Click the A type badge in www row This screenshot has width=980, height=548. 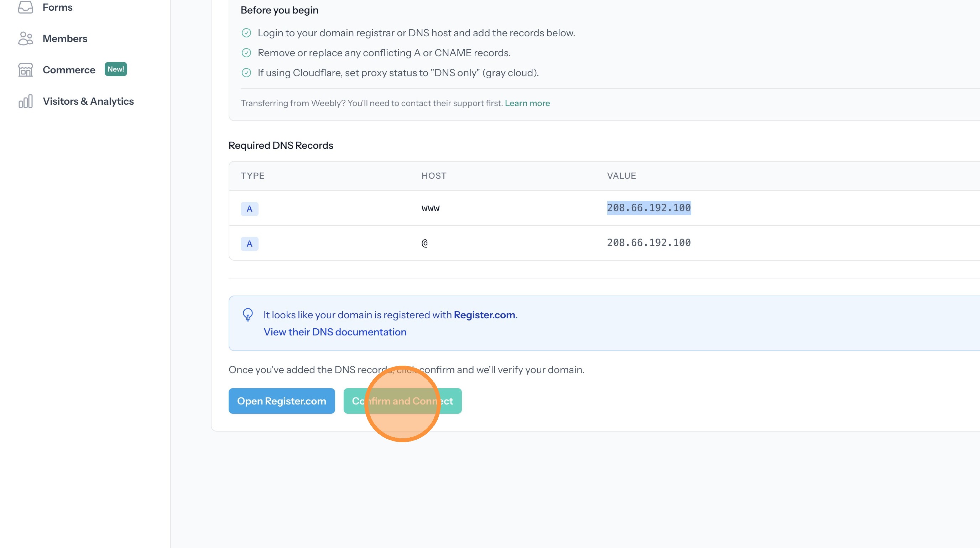(x=250, y=209)
